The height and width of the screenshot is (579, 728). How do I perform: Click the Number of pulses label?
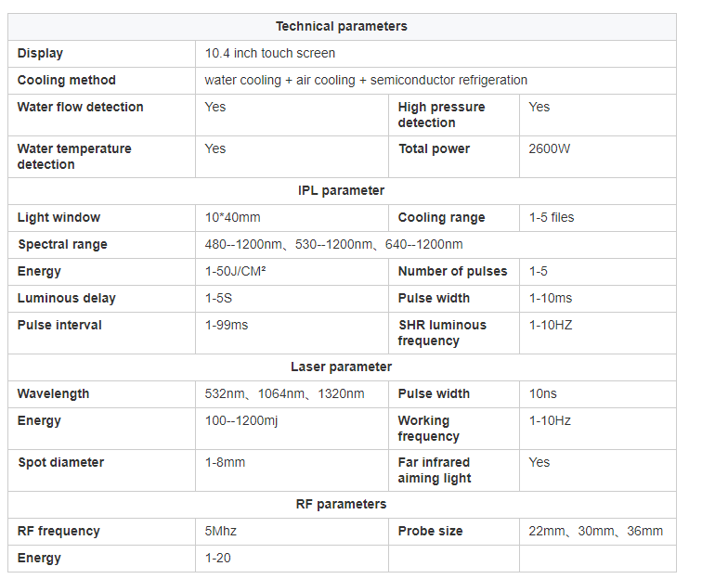453,271
